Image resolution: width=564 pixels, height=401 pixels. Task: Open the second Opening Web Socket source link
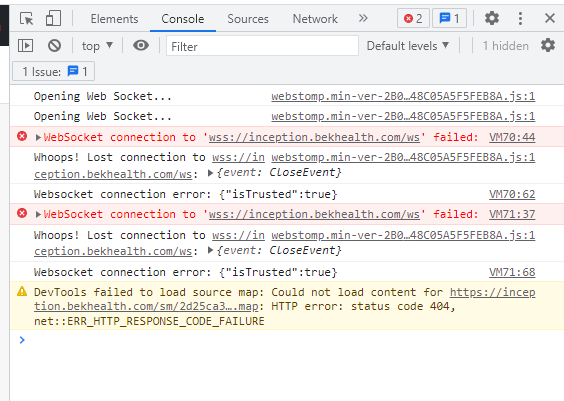point(403,116)
